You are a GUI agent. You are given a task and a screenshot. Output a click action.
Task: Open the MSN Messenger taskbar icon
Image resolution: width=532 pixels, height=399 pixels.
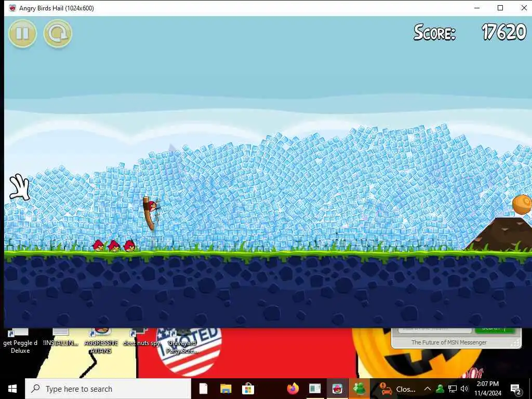pos(359,389)
